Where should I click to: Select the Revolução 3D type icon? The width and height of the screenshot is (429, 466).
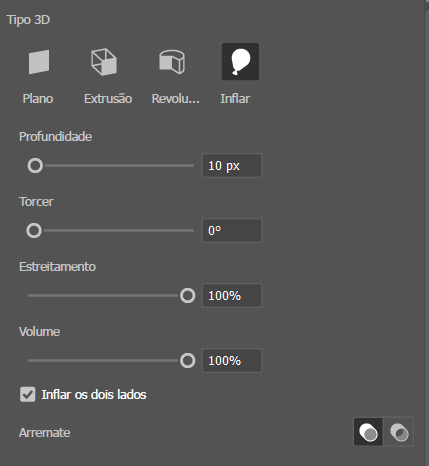coord(172,62)
